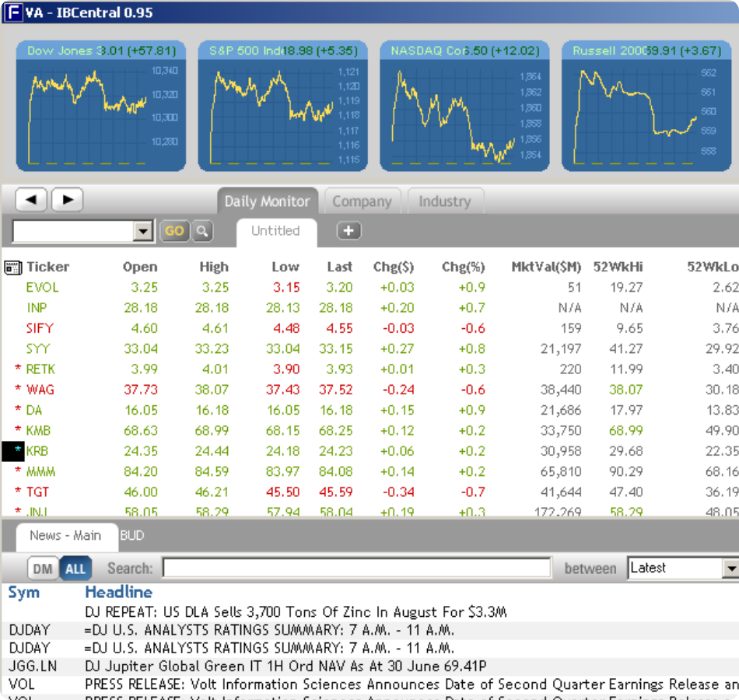Open the Latest date range dropdown
This screenshot has width=739, height=700.
731,568
